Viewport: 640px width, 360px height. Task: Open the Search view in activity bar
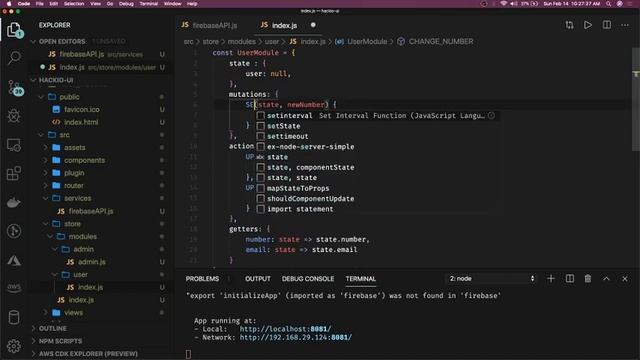[14, 58]
